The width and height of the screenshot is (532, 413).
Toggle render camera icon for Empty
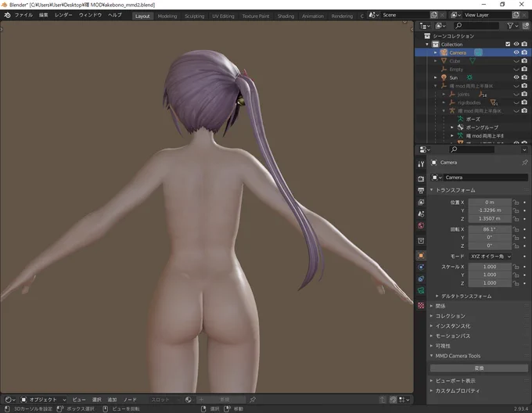pyautogui.click(x=524, y=69)
